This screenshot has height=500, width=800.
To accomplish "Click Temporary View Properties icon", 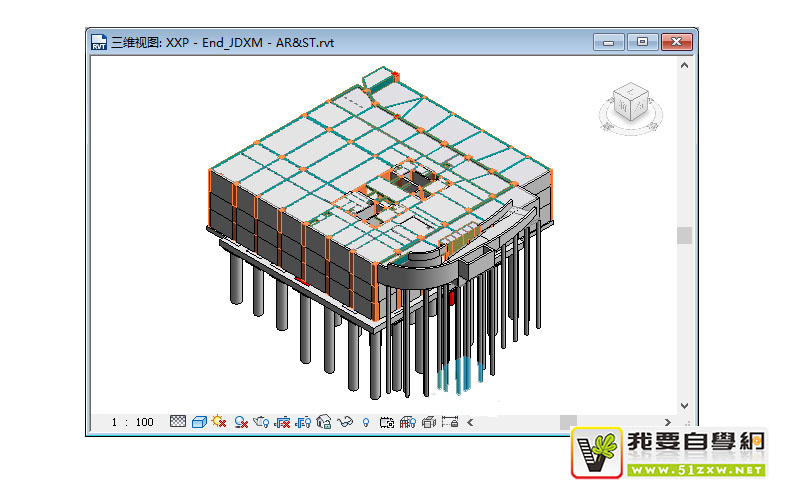I will click(x=387, y=422).
